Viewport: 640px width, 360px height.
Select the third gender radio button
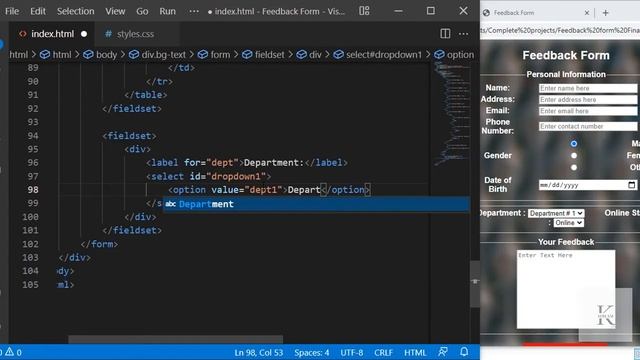pyautogui.click(x=574, y=167)
